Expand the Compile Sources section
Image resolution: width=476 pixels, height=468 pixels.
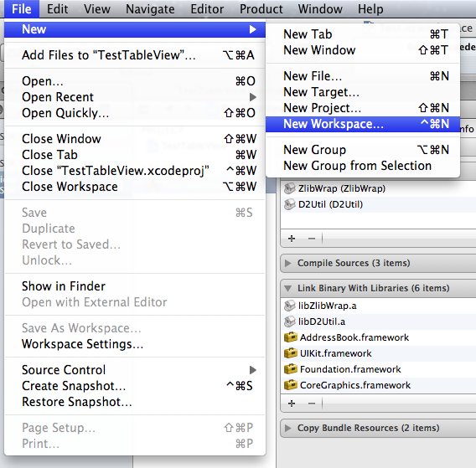[287, 263]
